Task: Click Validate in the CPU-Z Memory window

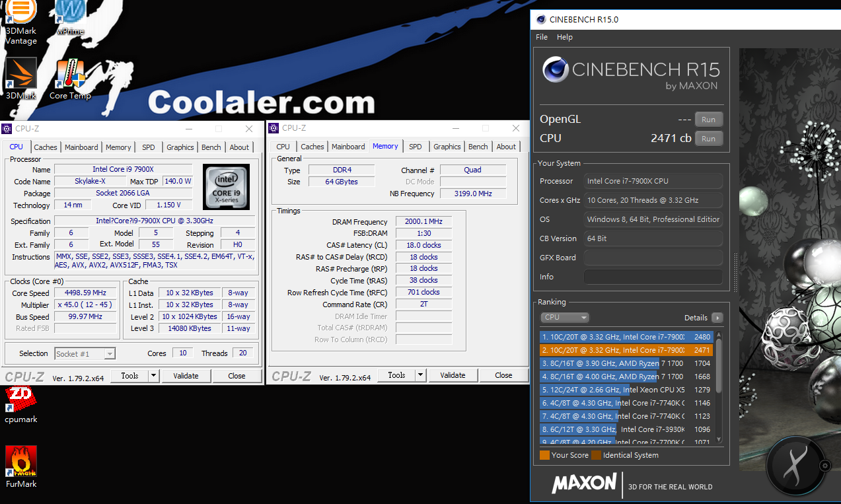Action: [453, 375]
